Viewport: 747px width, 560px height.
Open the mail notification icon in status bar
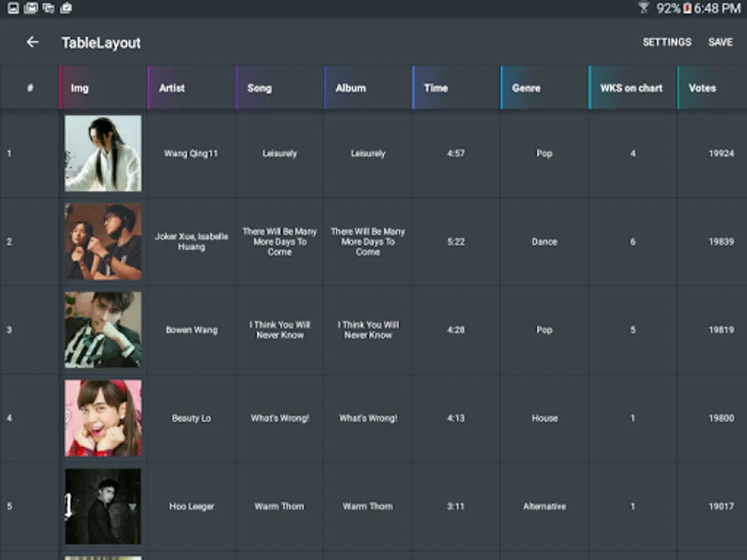coord(31,8)
